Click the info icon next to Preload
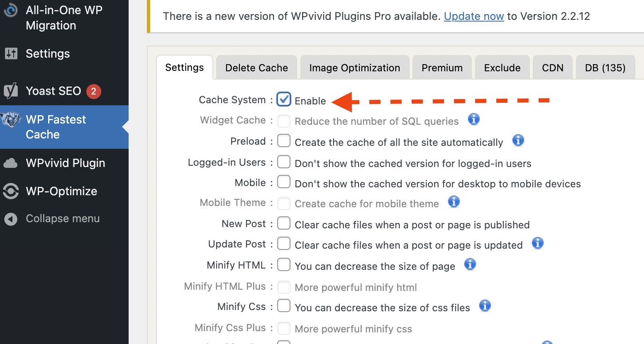Viewport: 644px width, 344px height. tap(518, 141)
